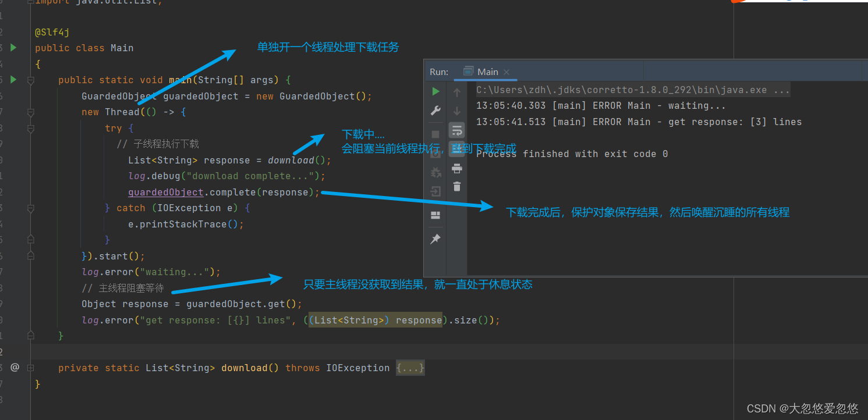Click 'Process finished with exit code 0'

click(572, 154)
